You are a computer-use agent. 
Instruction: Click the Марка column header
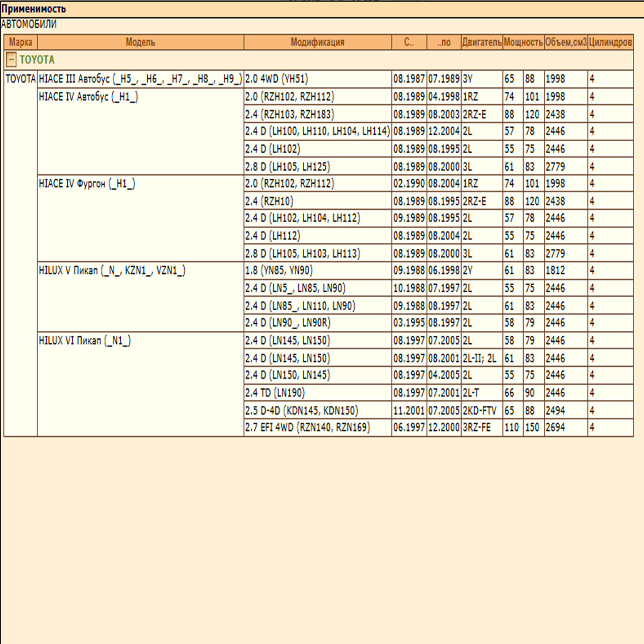[21, 42]
